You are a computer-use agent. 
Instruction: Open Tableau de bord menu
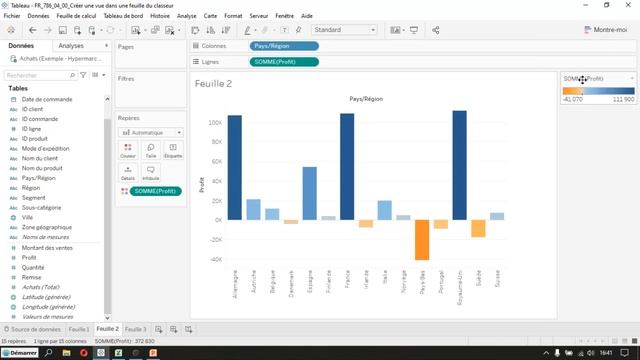(123, 16)
